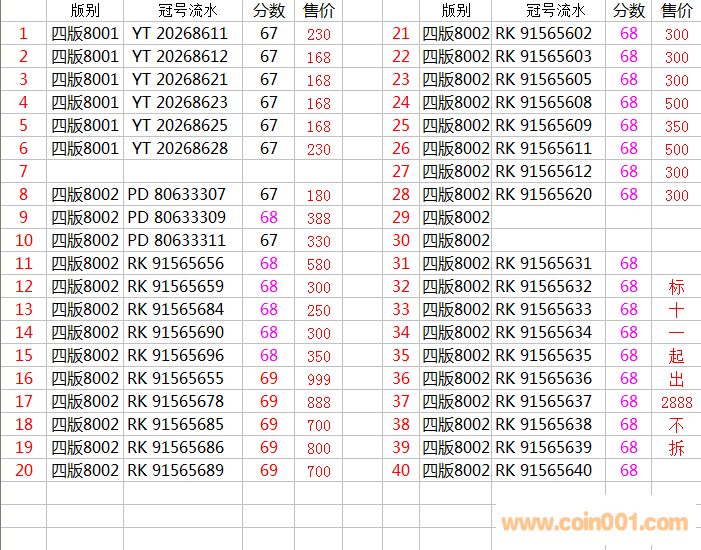Click the row number 29 cell

click(x=401, y=218)
